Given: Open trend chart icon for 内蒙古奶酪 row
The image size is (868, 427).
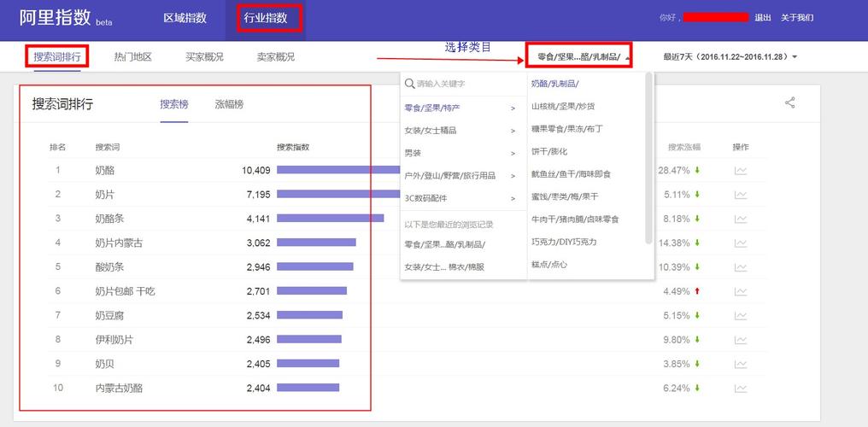Looking at the screenshot, I should (x=740, y=389).
